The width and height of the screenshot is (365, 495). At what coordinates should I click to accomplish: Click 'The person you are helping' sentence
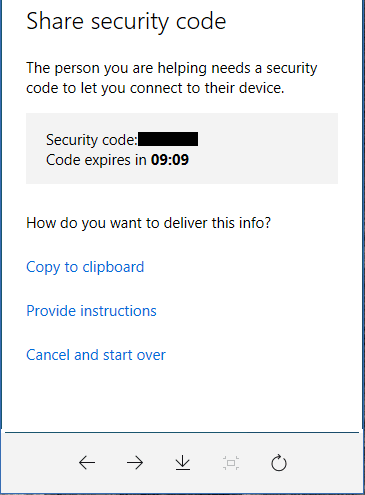pyautogui.click(x=172, y=68)
